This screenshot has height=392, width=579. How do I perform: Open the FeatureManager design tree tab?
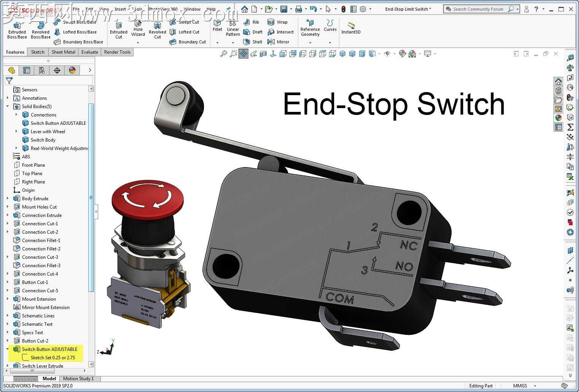point(11,70)
